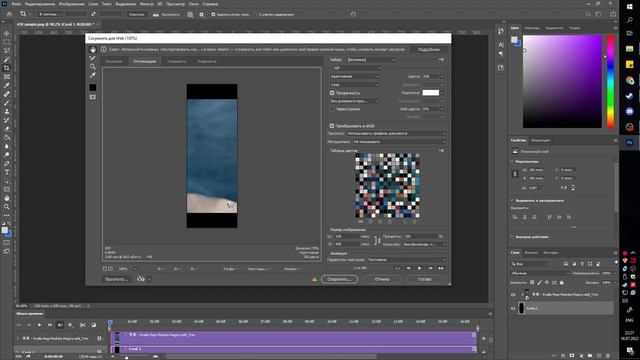The image size is (640, 360).
Task: Toggle Преобразовать в sRGB checkbox
Action: pyautogui.click(x=332, y=126)
